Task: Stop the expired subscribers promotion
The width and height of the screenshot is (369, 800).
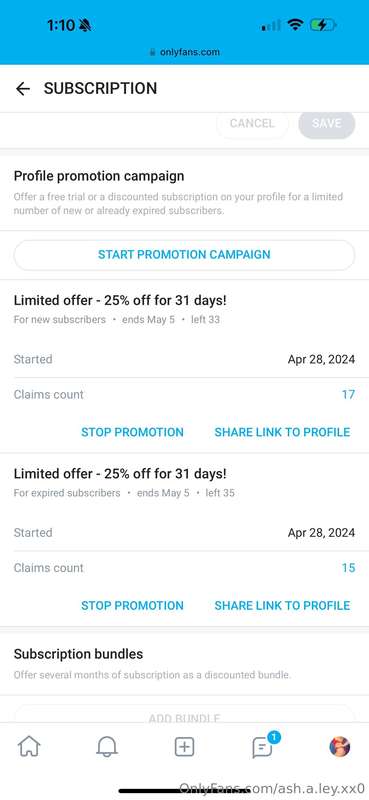Action: tap(132, 606)
